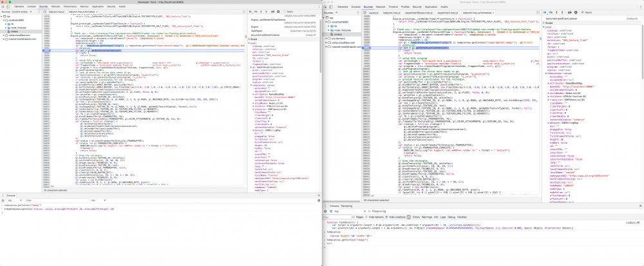Open Content scripts tab in left navigator

tap(20, 12)
